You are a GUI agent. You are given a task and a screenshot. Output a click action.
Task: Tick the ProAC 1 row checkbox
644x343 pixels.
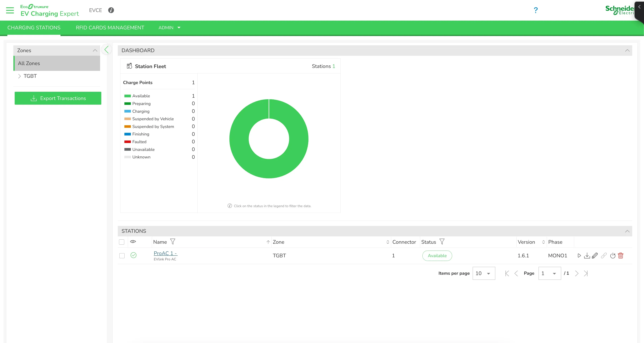click(x=122, y=256)
